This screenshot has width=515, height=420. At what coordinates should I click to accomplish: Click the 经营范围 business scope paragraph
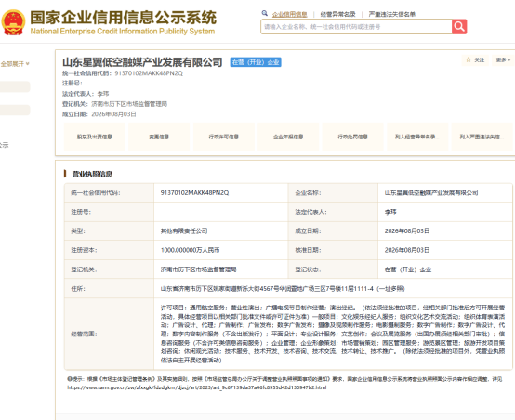tap(333, 334)
